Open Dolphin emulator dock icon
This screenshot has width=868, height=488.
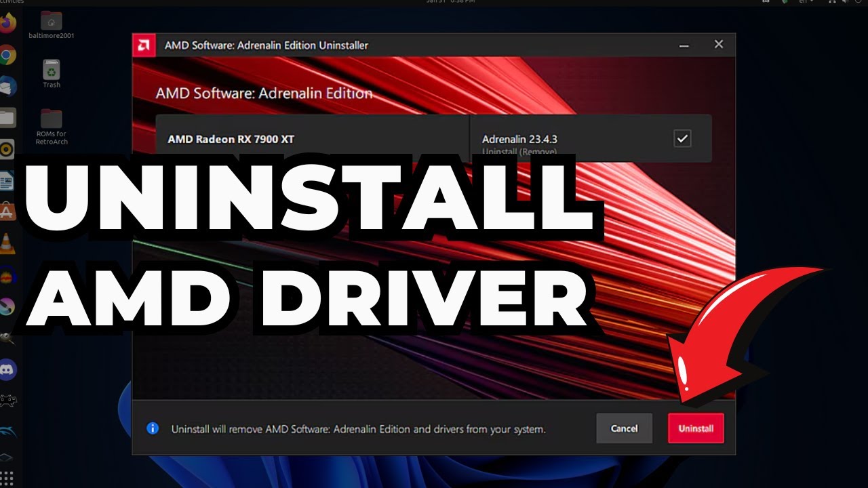point(7,432)
